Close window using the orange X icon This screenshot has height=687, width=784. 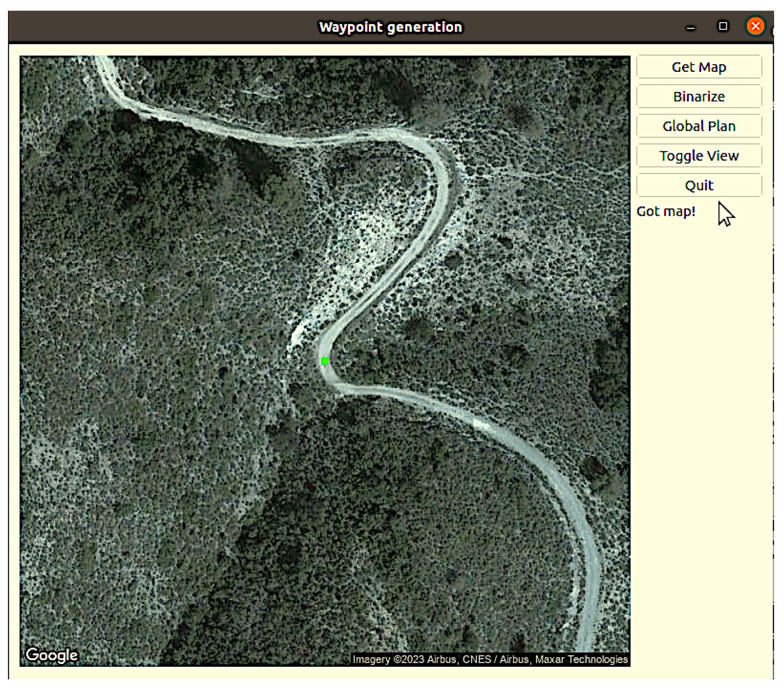point(754,26)
